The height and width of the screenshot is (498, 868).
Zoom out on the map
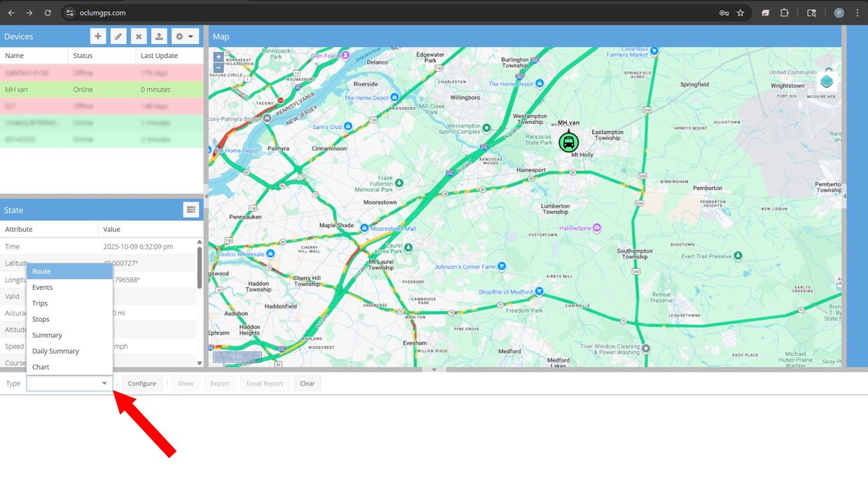pyautogui.click(x=218, y=67)
